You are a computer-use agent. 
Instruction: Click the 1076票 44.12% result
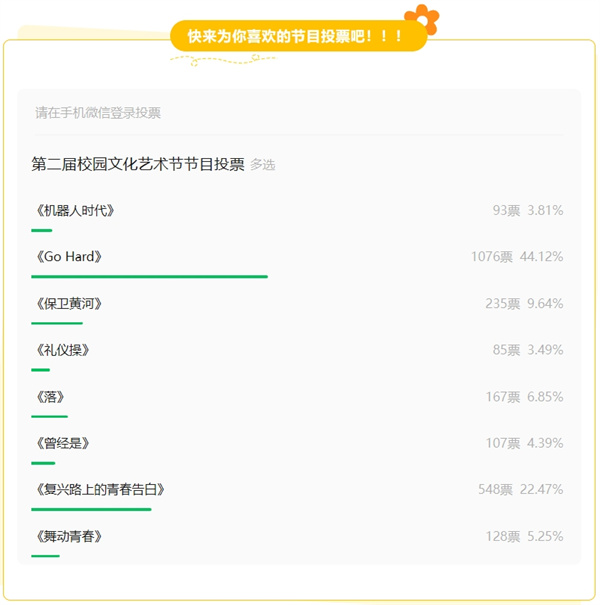pos(517,257)
